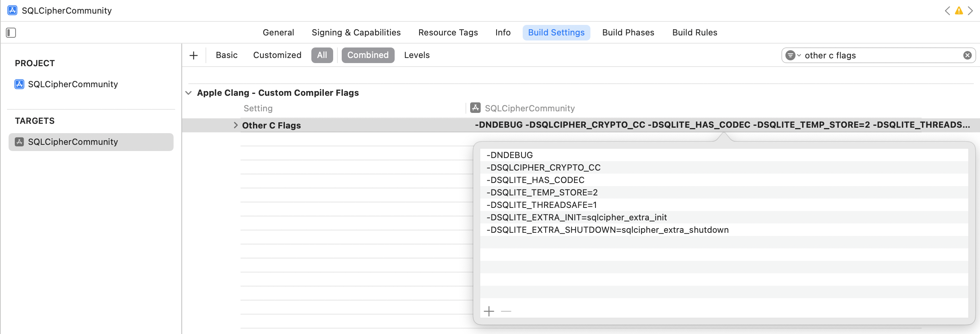Select Levels settings view
This screenshot has width=980, height=334.
[417, 55]
